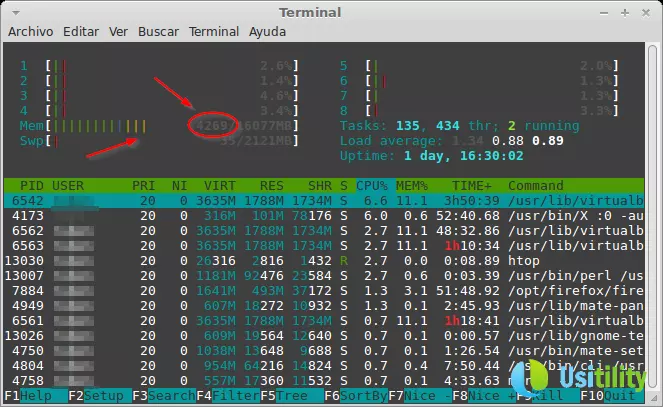
Task: Toggle F5 Tree view
Action: [287, 396]
